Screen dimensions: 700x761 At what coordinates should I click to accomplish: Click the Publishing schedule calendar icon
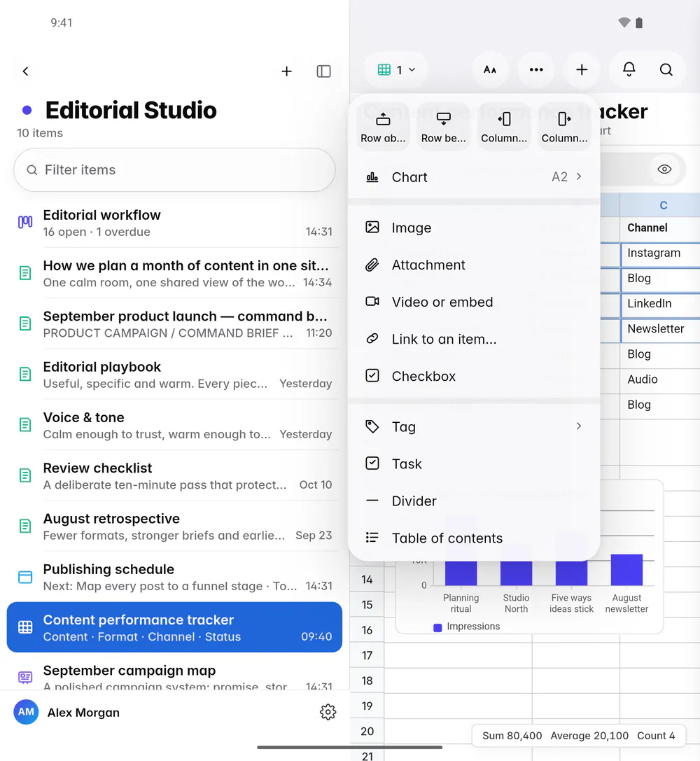point(25,577)
